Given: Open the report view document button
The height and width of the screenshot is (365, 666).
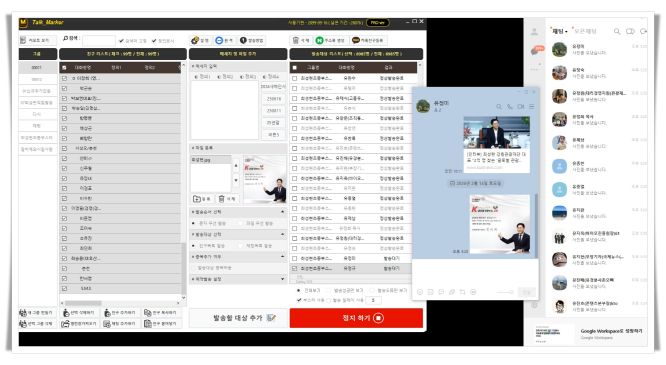Looking at the screenshot, I should [37, 40].
